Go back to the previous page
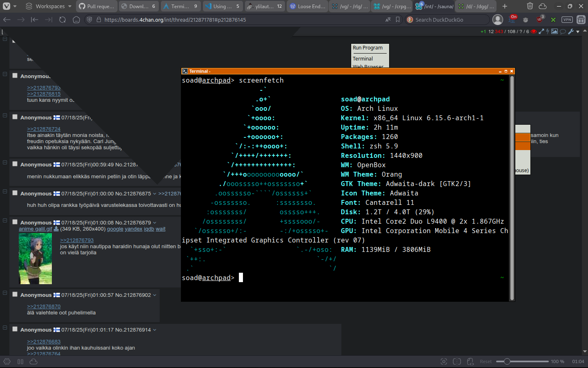Screen dimensions: 588x368 click(x=7, y=20)
